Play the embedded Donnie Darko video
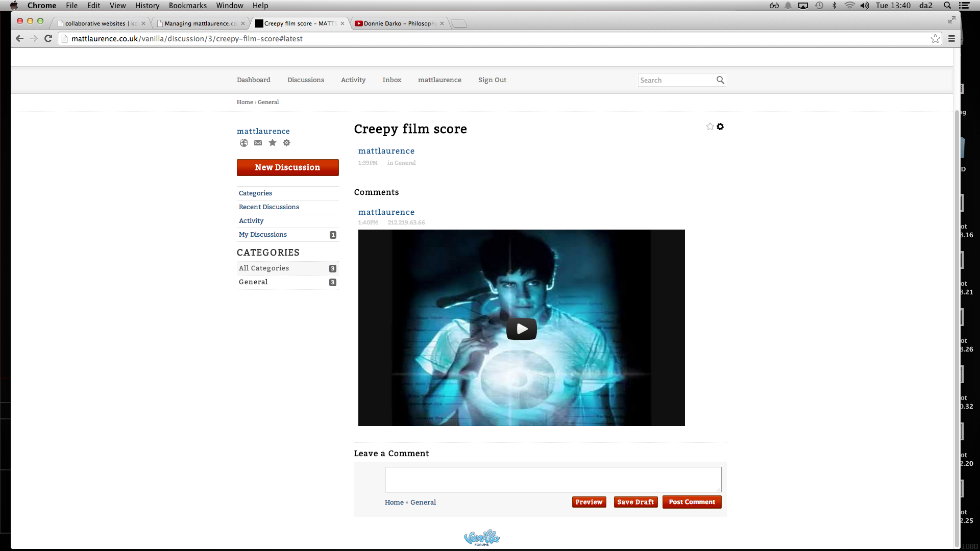The height and width of the screenshot is (551, 980). pos(521,329)
